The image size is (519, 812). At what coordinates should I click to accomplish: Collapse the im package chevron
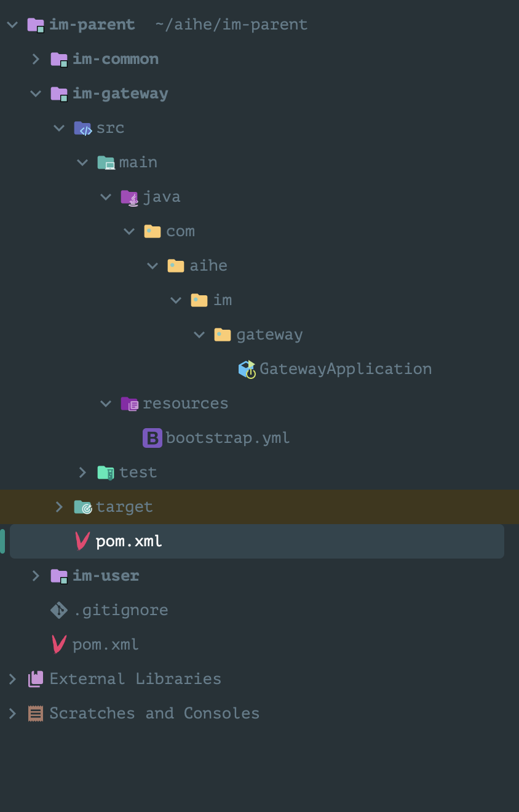pyautogui.click(x=176, y=300)
